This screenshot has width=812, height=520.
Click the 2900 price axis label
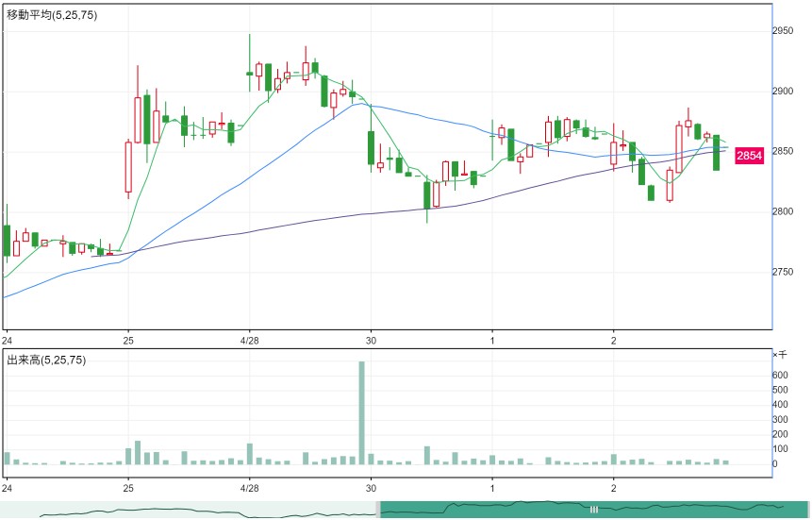(x=783, y=91)
